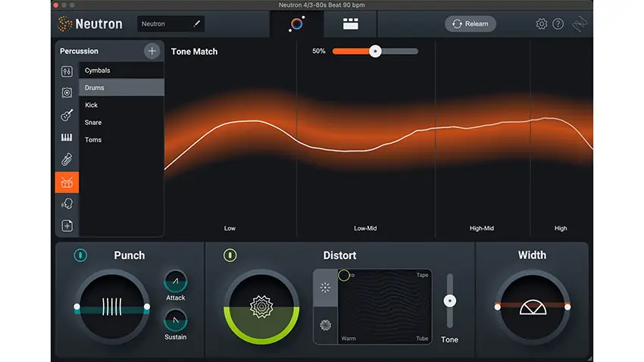The height and width of the screenshot is (362, 644).
Task: Select the percussion drum category icon
Action: [x=67, y=183]
